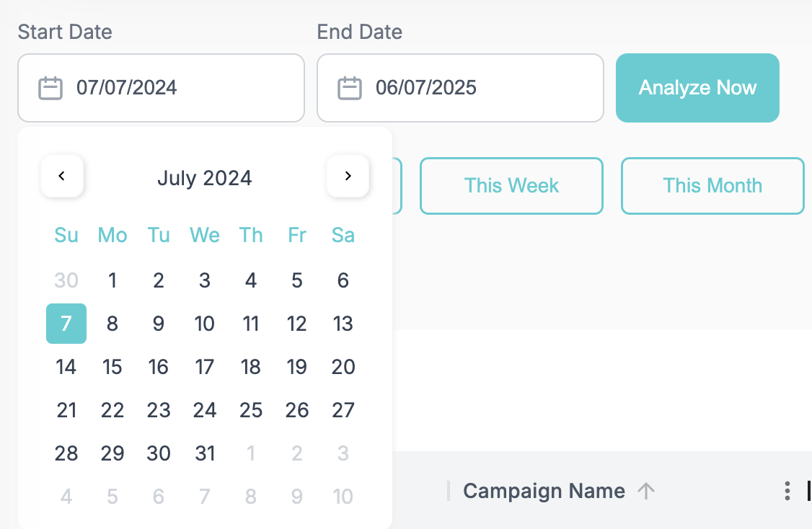Select the This Week preset
Image resolution: width=812 pixels, height=529 pixels.
[511, 186]
